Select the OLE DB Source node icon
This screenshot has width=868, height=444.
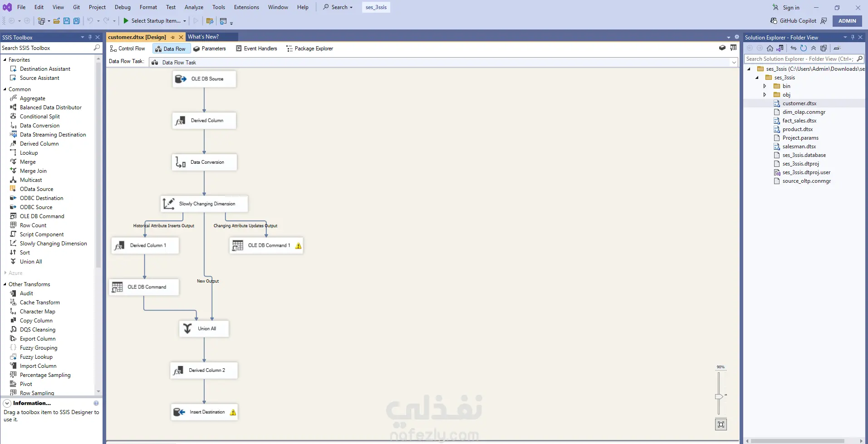(181, 79)
